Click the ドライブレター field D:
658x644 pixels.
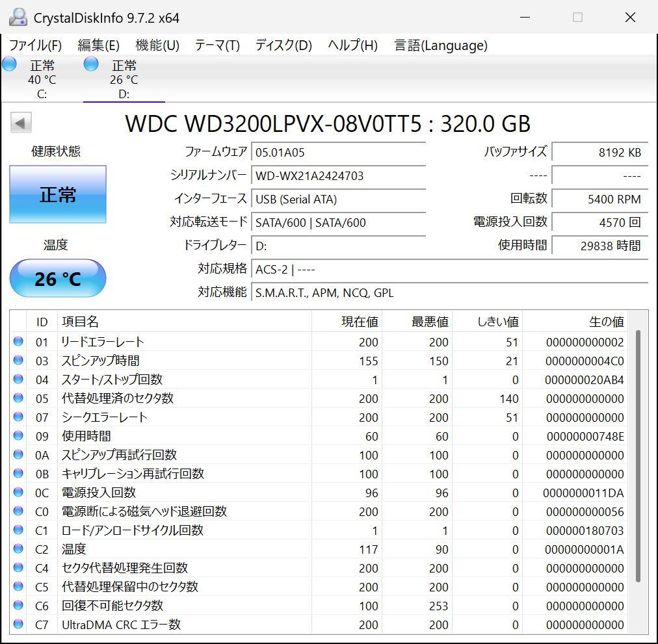pos(338,246)
